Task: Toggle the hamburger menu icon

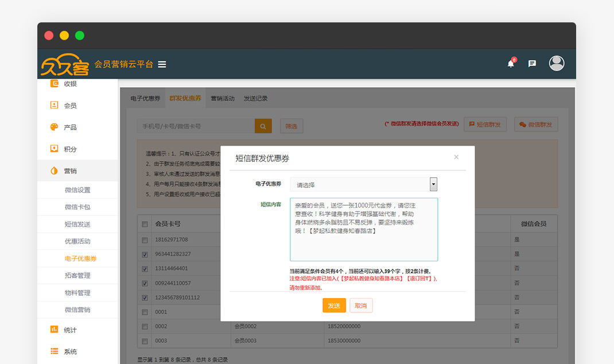Action: 162,64
